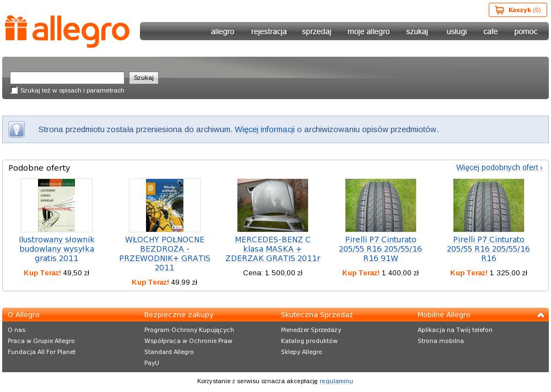Open 'Strona mobilna' footer link

(x=441, y=341)
